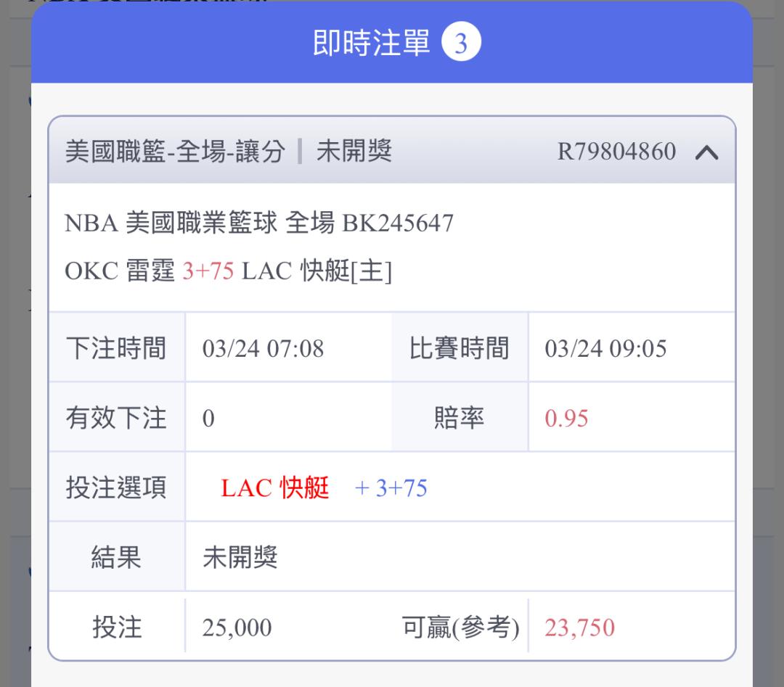Collapse the bet slip with the chevron arrow
Screen dimensions: 784x687
(706, 152)
